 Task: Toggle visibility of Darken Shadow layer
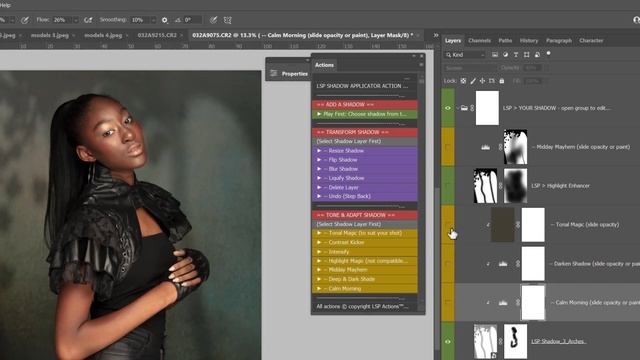click(x=448, y=264)
